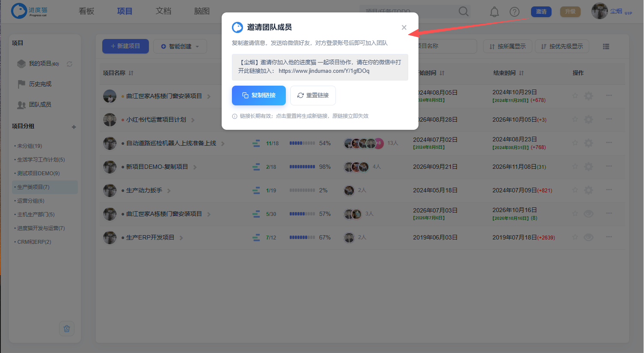Open the user avatar profile menu
The image size is (644, 353).
coord(599,11)
